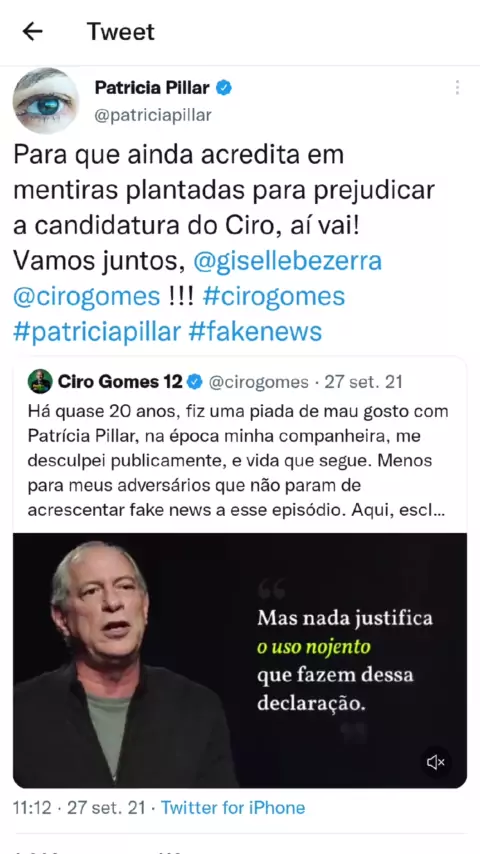Viewport: 480px width, 854px height.
Task: Click the Tweet header title
Action: click(121, 32)
